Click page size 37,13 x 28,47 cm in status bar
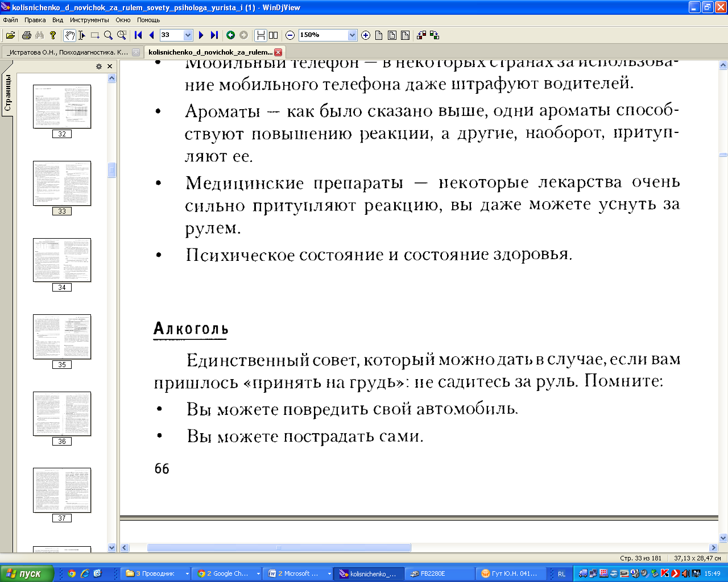This screenshot has height=582, width=728. pyautogui.click(x=697, y=558)
